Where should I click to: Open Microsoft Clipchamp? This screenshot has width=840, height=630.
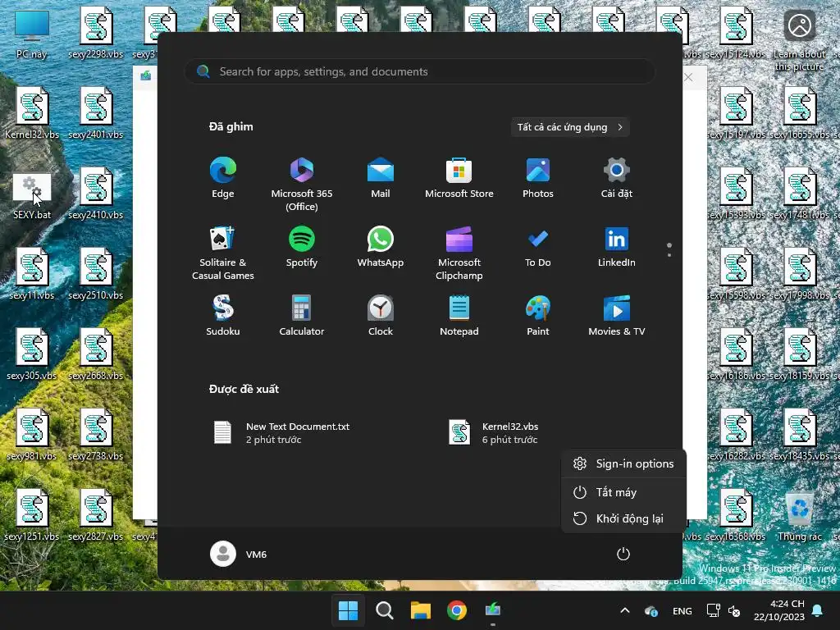pyautogui.click(x=459, y=253)
